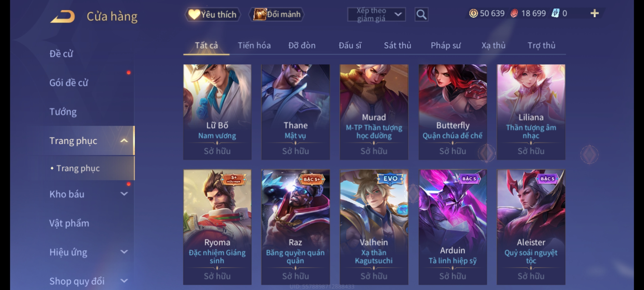Switch to the Pháp sư tab
This screenshot has height=290, width=644.
click(x=445, y=45)
